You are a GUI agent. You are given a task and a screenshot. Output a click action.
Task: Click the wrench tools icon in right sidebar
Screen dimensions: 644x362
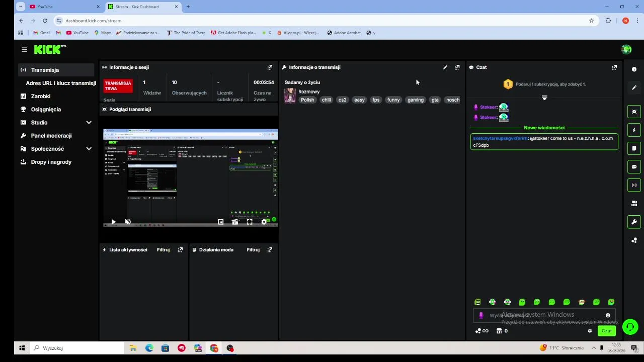pyautogui.click(x=634, y=222)
